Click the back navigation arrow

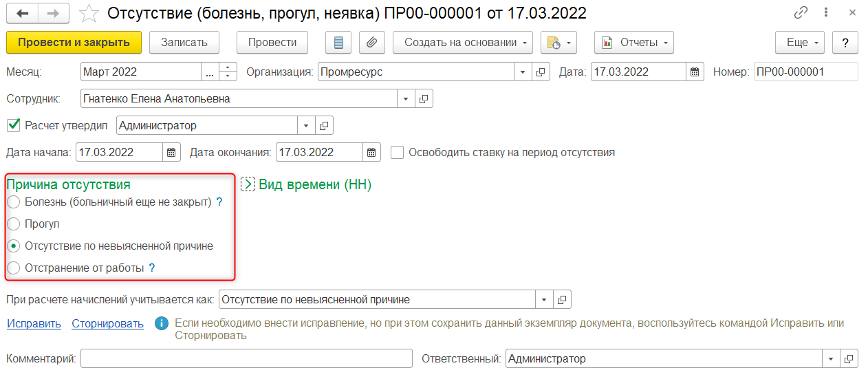pos(23,13)
